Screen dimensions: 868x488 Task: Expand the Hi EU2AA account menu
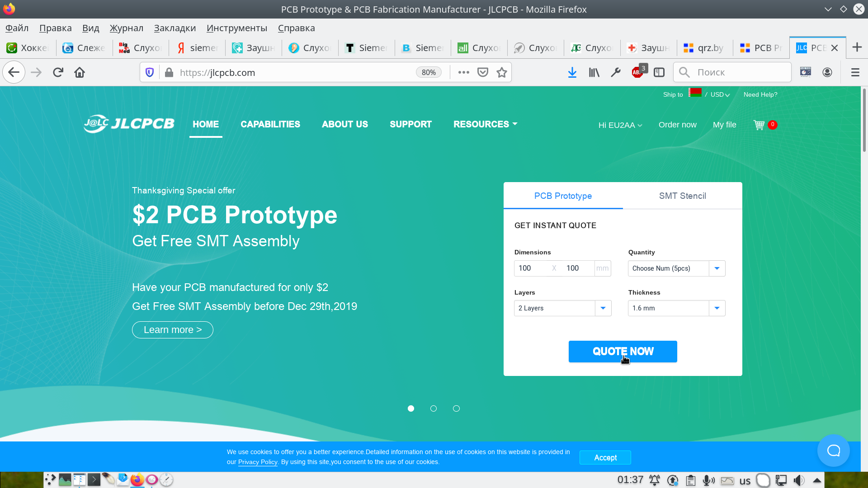(x=620, y=125)
